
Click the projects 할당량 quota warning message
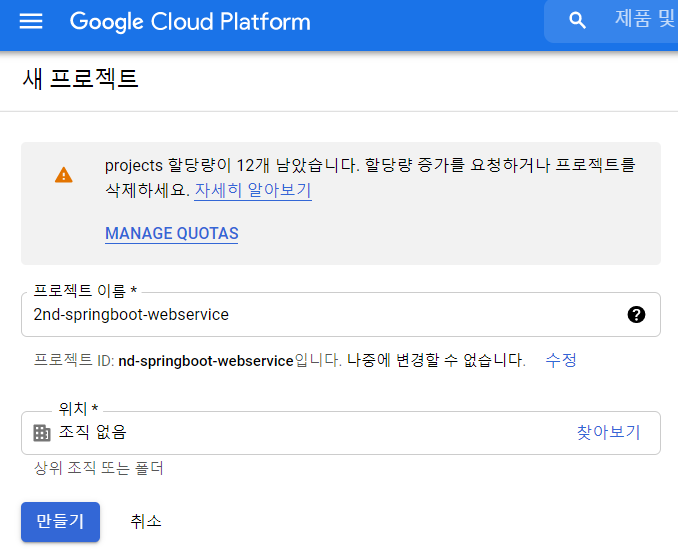coord(370,177)
